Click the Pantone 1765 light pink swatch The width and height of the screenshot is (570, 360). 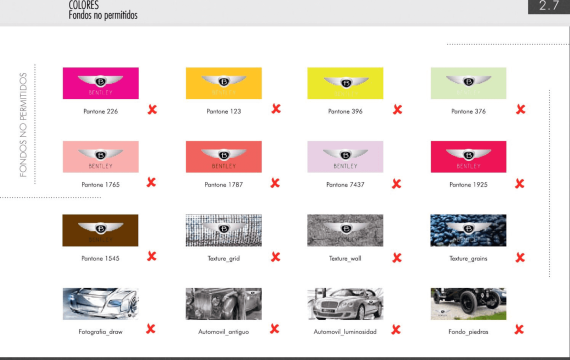101,157
